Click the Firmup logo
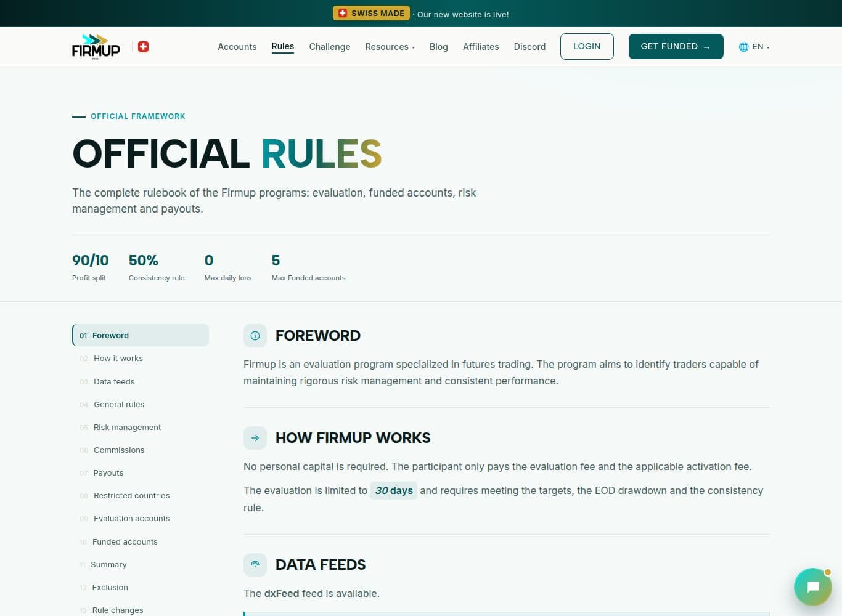 click(x=96, y=47)
